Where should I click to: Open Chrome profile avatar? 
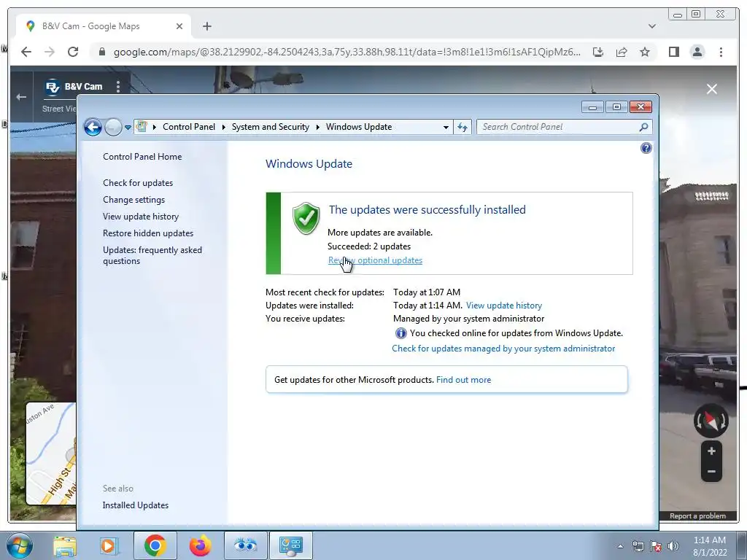click(697, 52)
